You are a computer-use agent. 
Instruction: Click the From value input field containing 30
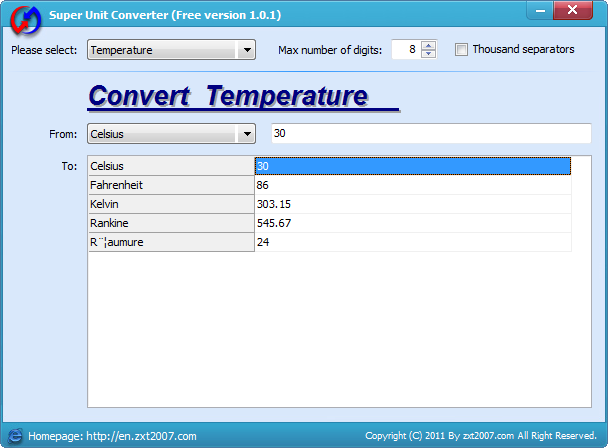pyautogui.click(x=431, y=133)
